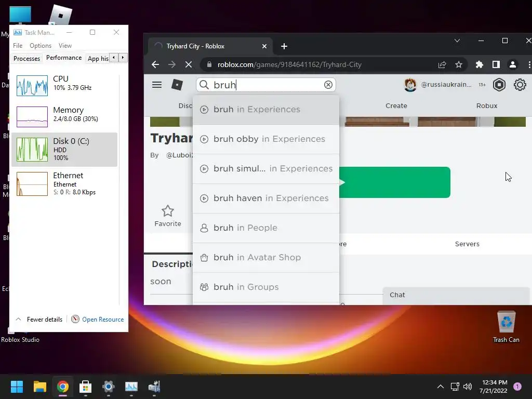Screen dimensions: 532x399
Task: Search bruh in Groups
Action: tap(266, 287)
